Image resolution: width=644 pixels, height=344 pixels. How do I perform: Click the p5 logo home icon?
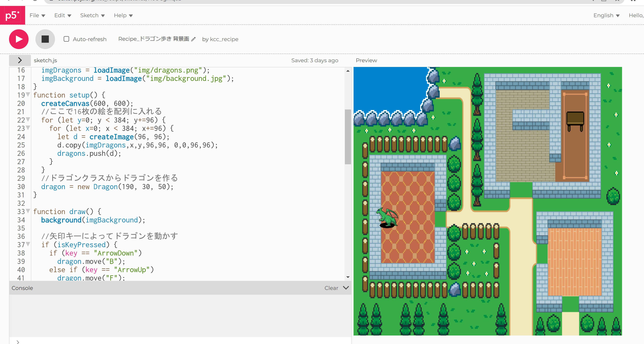[12, 15]
